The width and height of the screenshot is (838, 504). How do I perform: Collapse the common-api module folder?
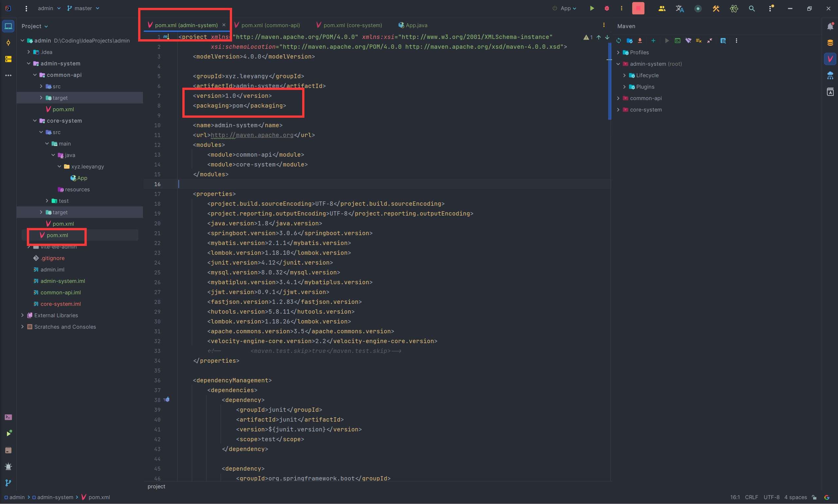pyautogui.click(x=35, y=75)
